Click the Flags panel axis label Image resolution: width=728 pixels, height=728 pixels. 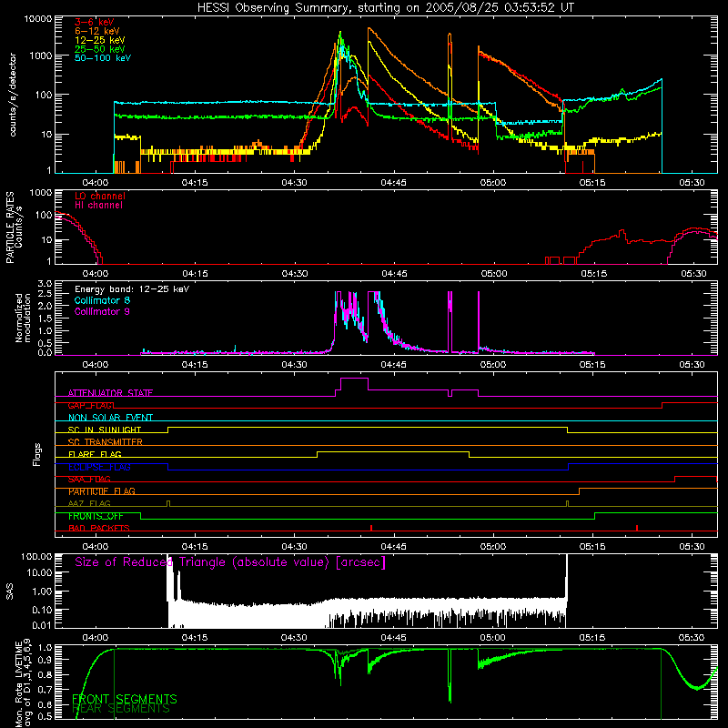point(37,454)
